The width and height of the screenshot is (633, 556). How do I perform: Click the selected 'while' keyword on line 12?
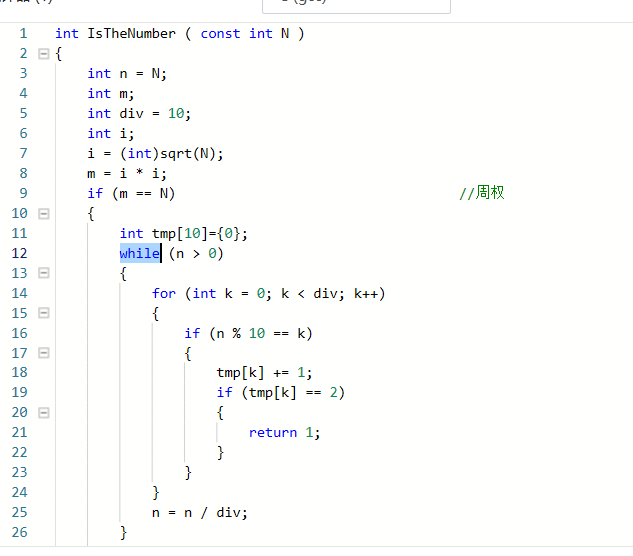click(x=140, y=254)
